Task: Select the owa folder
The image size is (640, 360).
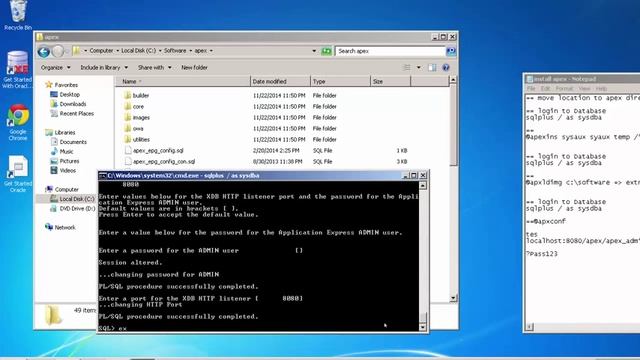Action: pos(138,129)
